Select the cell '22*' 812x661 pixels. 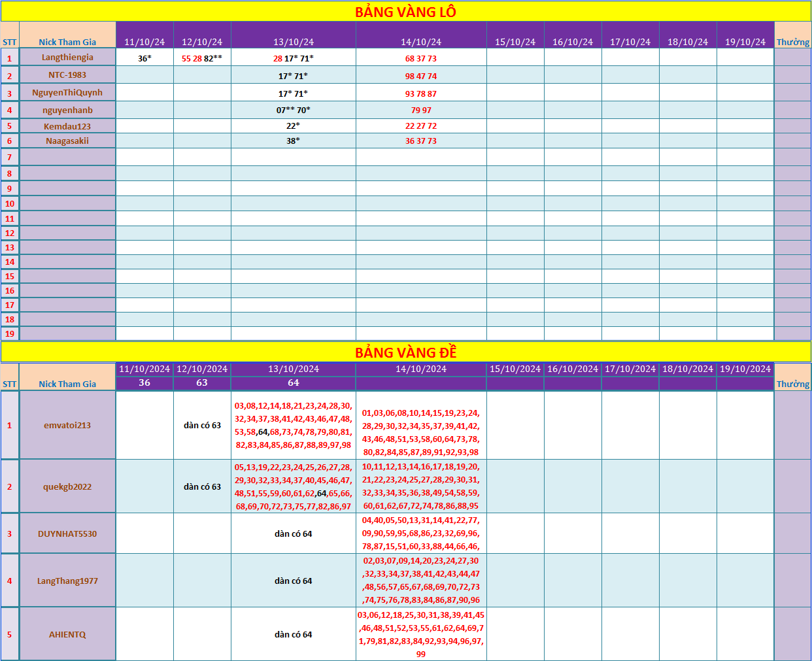pyautogui.click(x=294, y=126)
